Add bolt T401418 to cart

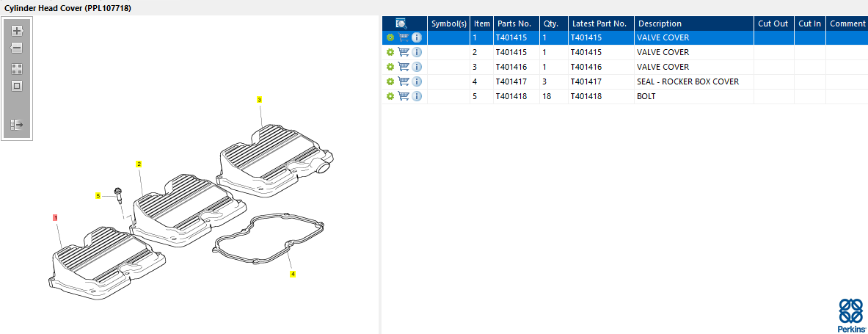[404, 96]
